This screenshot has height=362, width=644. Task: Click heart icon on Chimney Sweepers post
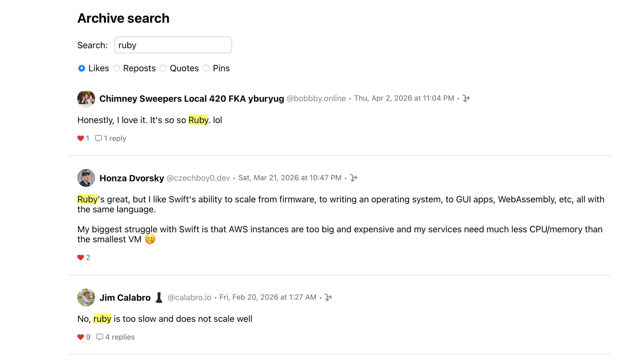tap(80, 138)
